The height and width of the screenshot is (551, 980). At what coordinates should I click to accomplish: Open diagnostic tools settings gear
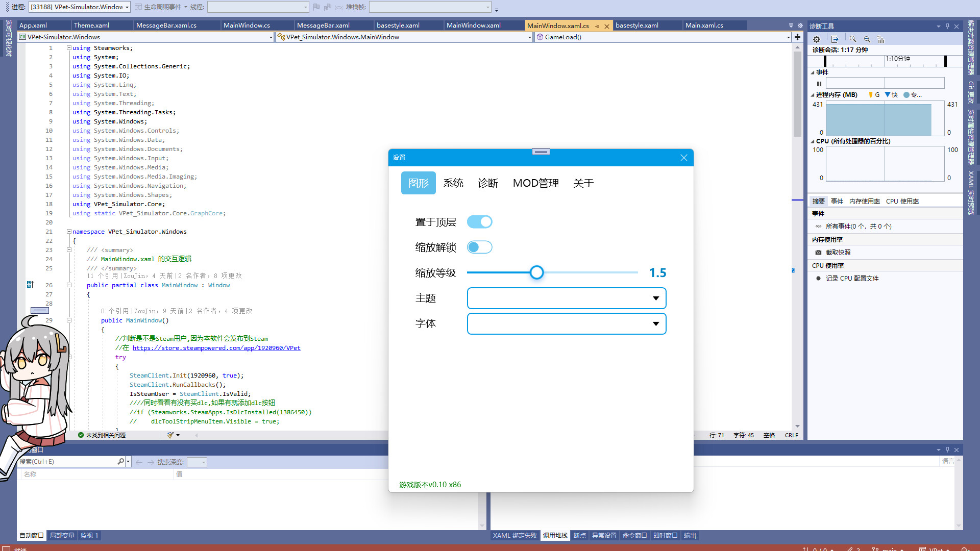pyautogui.click(x=817, y=39)
